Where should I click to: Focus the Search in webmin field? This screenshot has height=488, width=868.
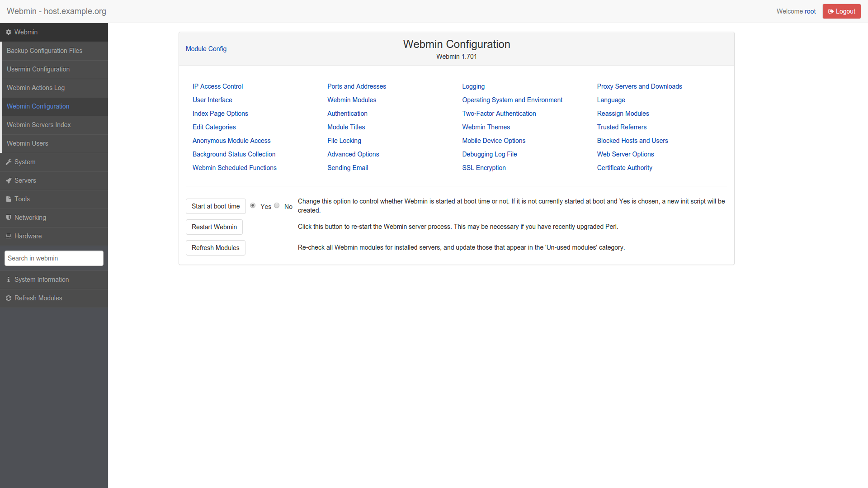[54, 258]
